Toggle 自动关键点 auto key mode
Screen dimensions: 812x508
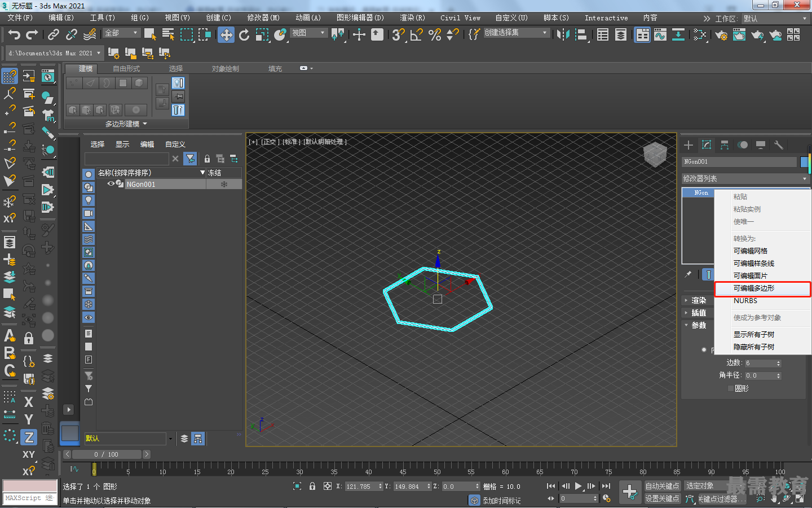coord(663,486)
